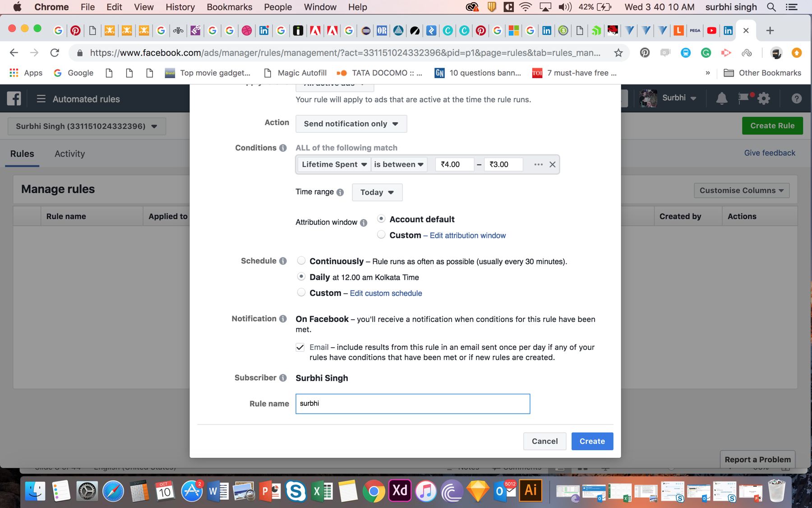
Task: Select Custom attribution window option
Action: pos(381,234)
